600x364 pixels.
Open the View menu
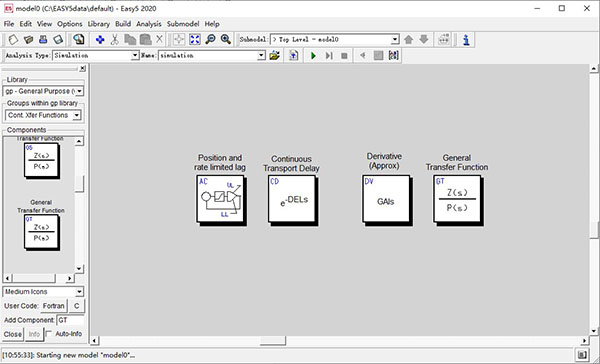click(44, 24)
